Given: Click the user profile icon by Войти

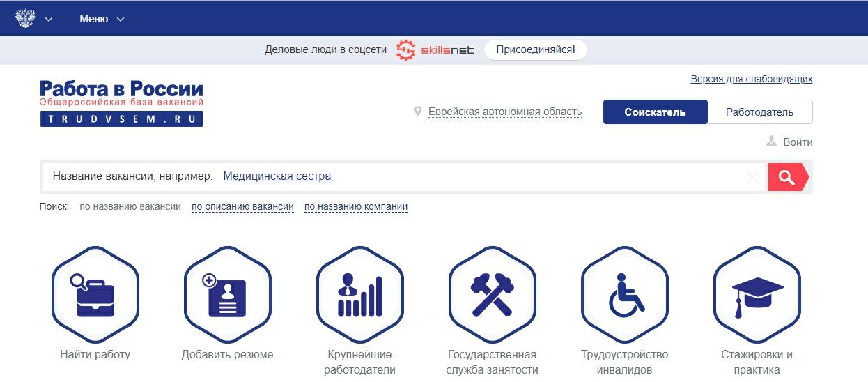Looking at the screenshot, I should tap(771, 142).
